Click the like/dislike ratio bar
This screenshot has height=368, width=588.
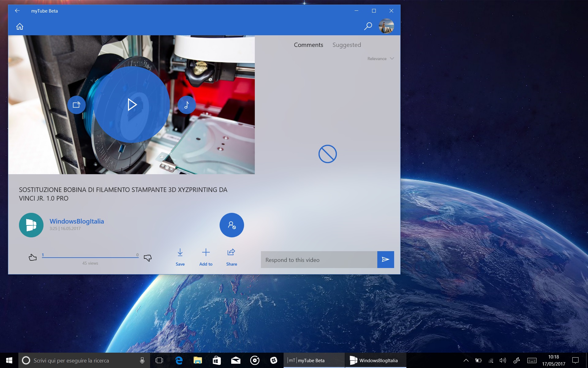pos(90,257)
